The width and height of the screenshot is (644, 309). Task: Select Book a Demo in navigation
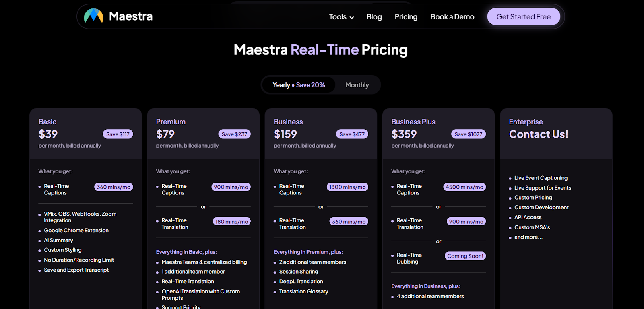pos(452,17)
